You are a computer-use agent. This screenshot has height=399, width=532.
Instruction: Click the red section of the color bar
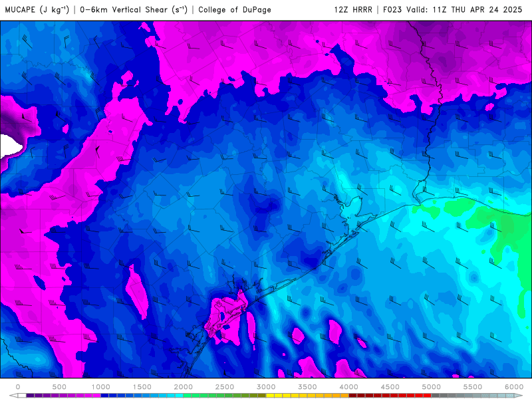coord(390,396)
